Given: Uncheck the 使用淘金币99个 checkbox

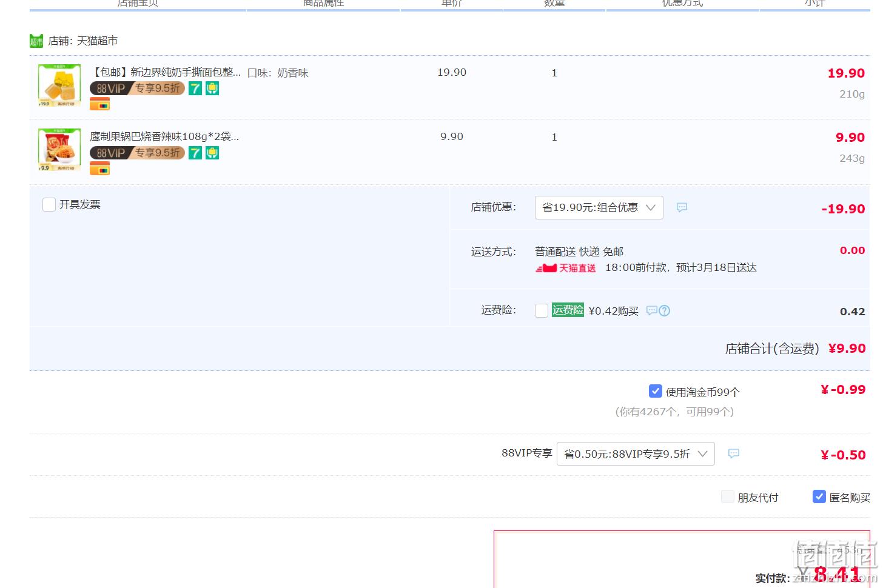Looking at the screenshot, I should click(x=656, y=391).
